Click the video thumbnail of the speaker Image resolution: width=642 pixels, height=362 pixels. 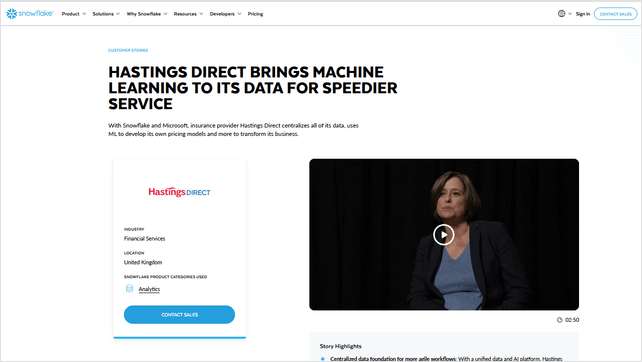444,234
